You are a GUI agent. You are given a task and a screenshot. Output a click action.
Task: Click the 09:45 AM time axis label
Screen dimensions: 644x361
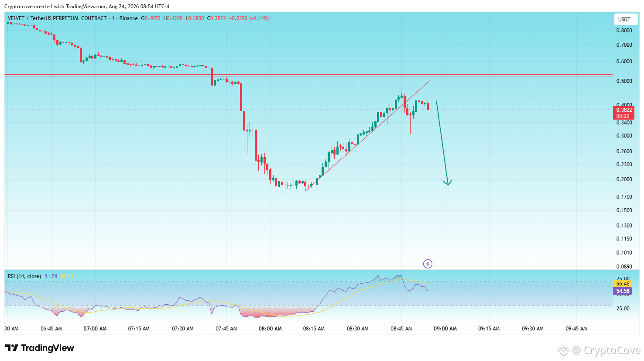pos(576,329)
